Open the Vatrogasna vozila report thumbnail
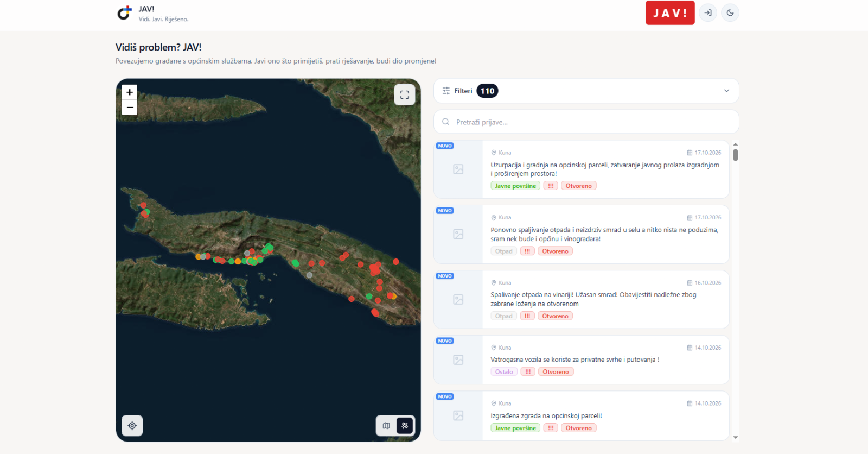Viewport: 868px width, 454px height. point(458,360)
